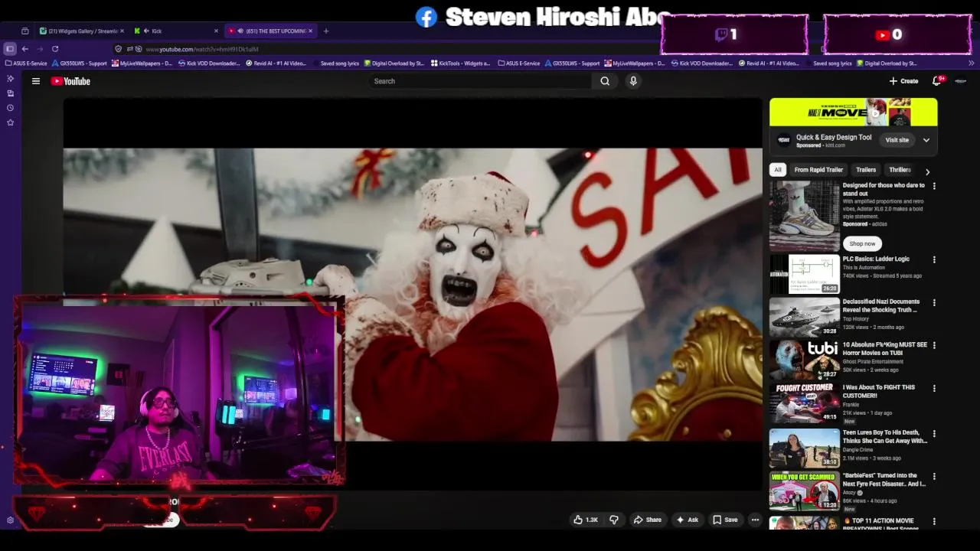
Task: Click the YouTube search field
Action: pyautogui.click(x=479, y=81)
